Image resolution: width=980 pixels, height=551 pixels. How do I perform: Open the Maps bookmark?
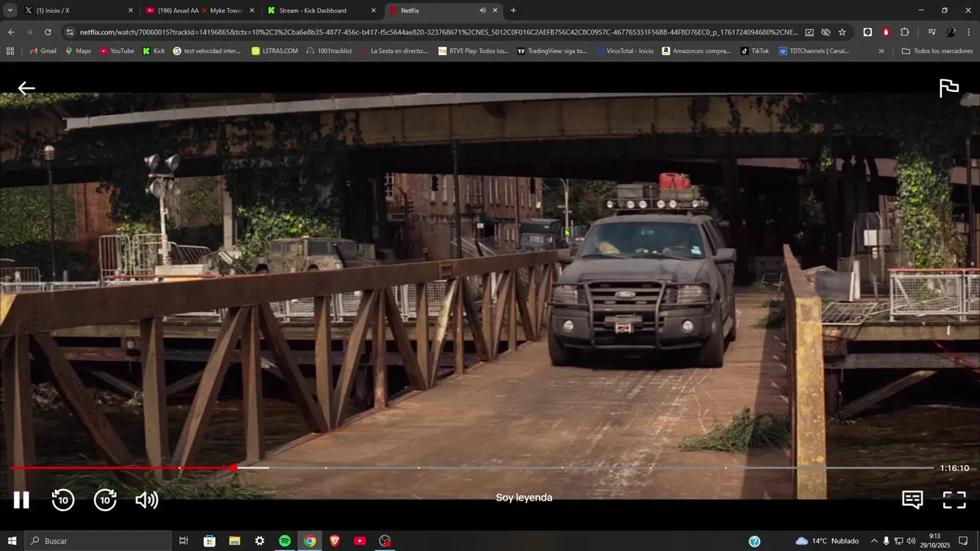tap(78, 51)
